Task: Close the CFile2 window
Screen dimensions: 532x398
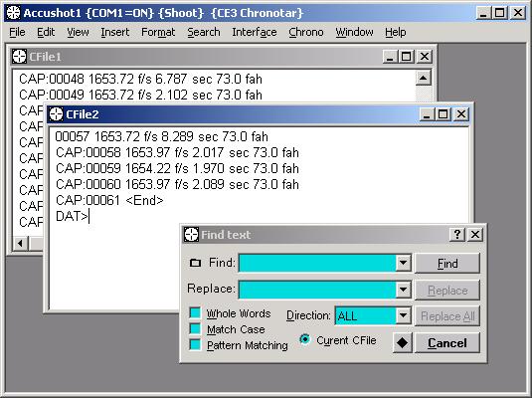Action: tap(460, 114)
